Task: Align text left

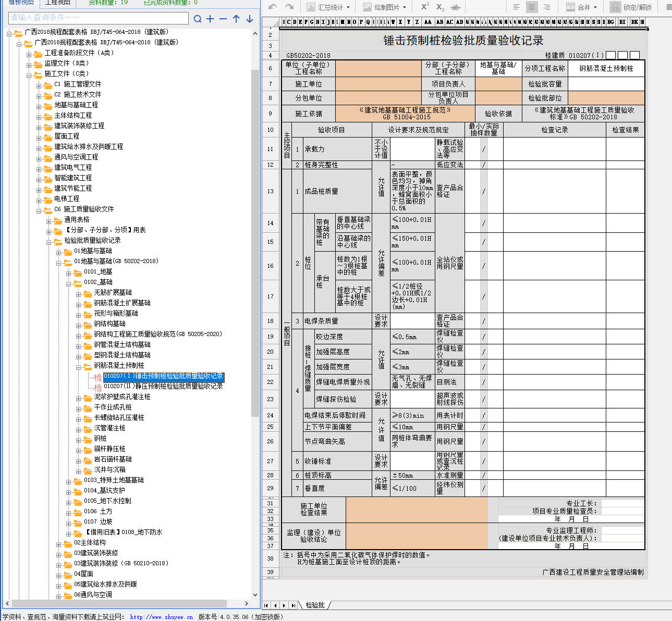Action: tap(517, 7)
